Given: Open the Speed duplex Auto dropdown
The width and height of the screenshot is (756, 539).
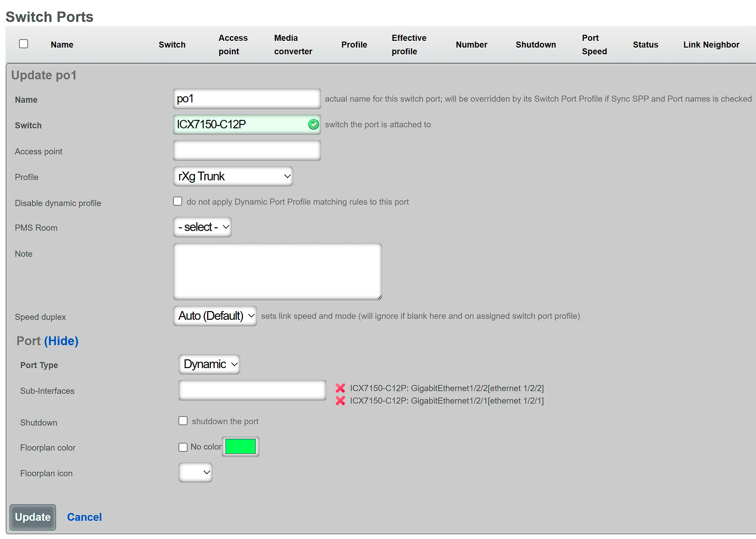Looking at the screenshot, I should click(215, 316).
